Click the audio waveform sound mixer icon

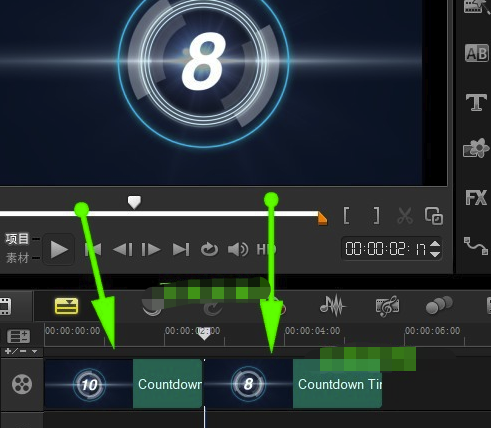coord(332,305)
